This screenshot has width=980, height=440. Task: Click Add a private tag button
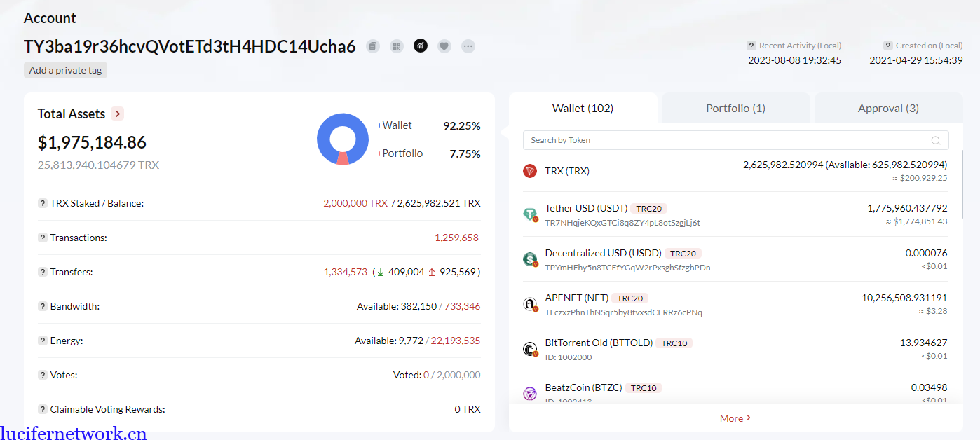(x=65, y=70)
